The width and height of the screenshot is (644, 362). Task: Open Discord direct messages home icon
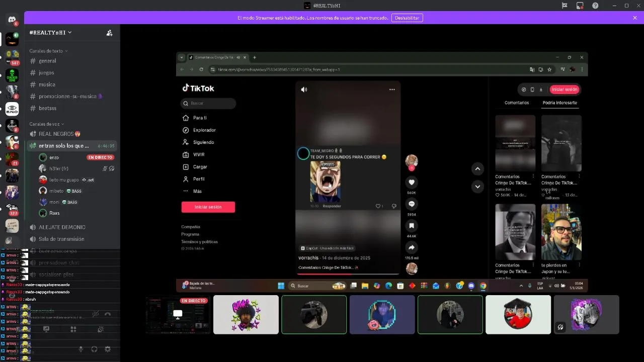(x=12, y=19)
